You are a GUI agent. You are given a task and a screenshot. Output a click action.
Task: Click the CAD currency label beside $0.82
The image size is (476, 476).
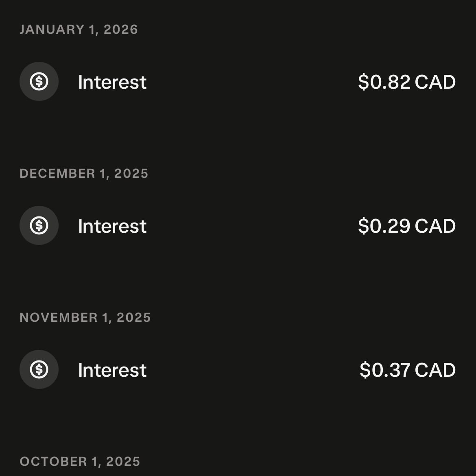[x=435, y=82]
